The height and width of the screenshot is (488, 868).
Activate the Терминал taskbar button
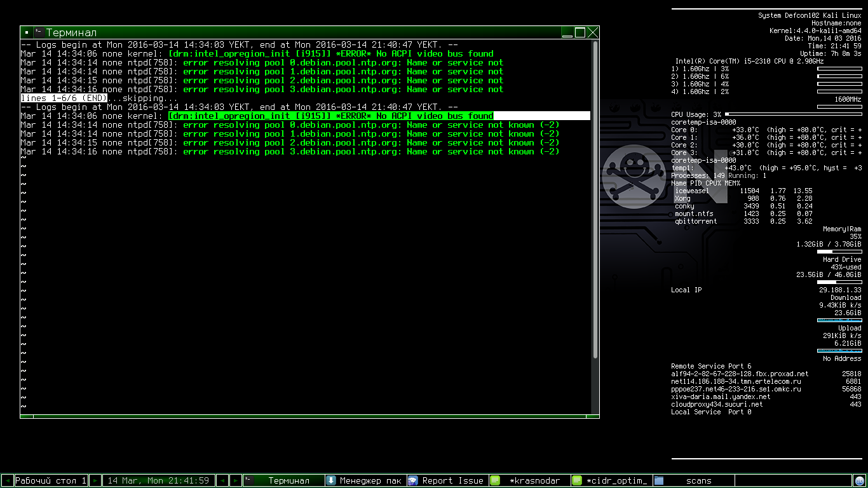click(x=283, y=481)
